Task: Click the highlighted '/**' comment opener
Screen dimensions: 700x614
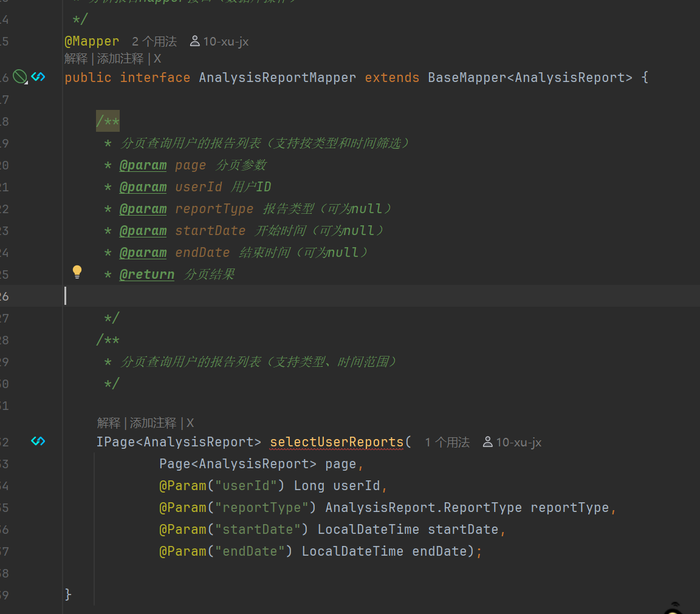Action: (x=108, y=121)
